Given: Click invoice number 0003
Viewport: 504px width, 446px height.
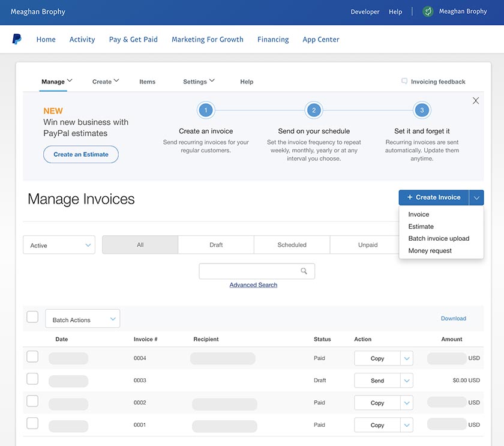Looking at the screenshot, I should click(140, 380).
